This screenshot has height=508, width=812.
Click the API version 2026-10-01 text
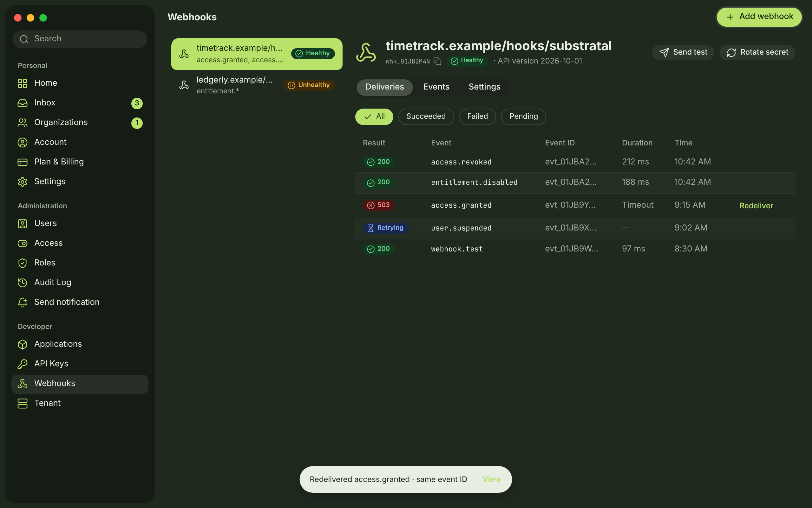(540, 61)
